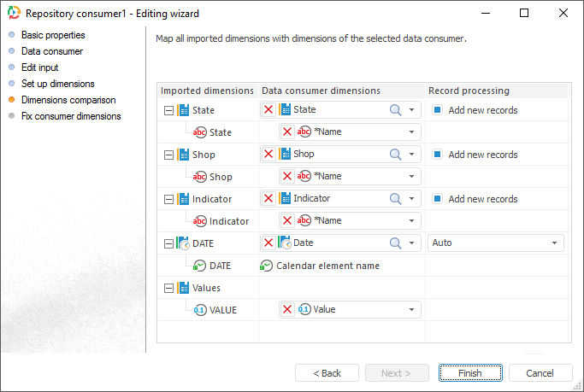Select the Calendar element name cell
584x392 pixels.
click(x=327, y=266)
